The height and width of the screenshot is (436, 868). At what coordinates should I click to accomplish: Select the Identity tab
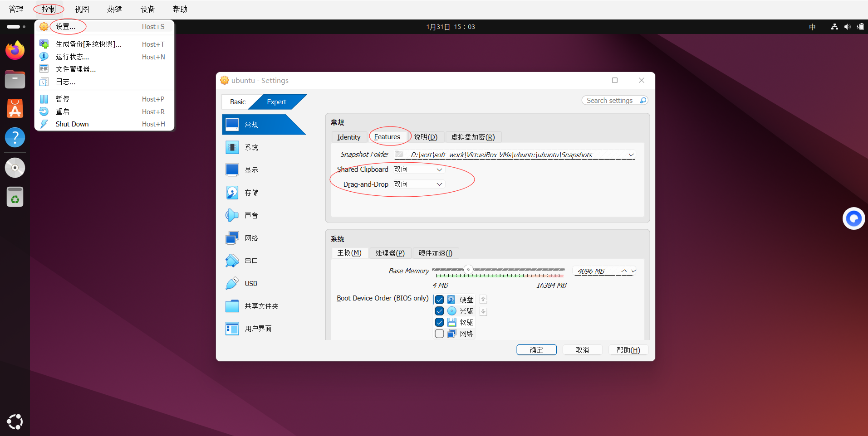(349, 137)
